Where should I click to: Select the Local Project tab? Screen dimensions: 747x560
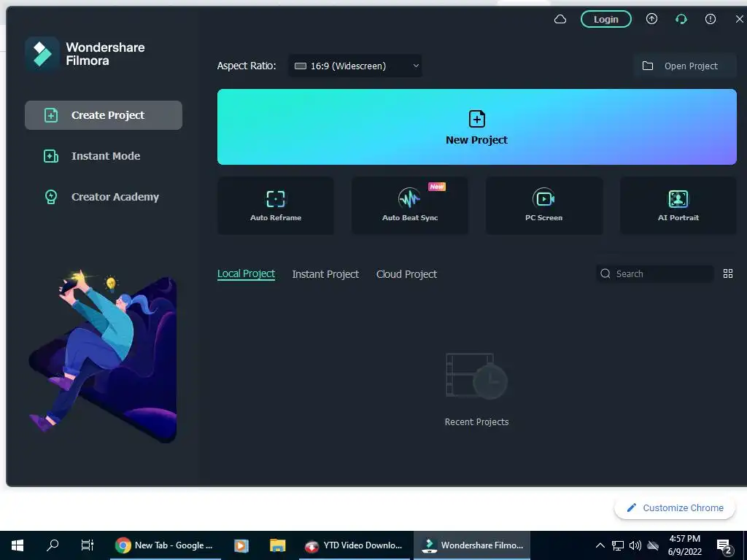click(246, 274)
